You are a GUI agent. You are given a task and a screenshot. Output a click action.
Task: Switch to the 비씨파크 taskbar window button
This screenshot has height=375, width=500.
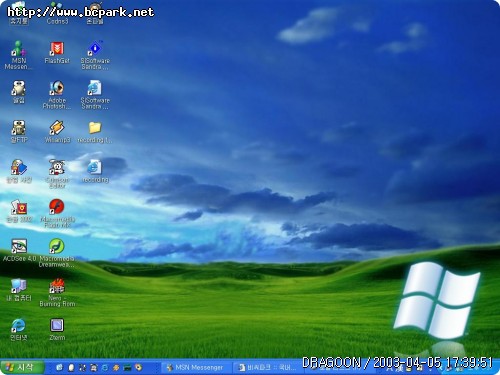coord(267,368)
